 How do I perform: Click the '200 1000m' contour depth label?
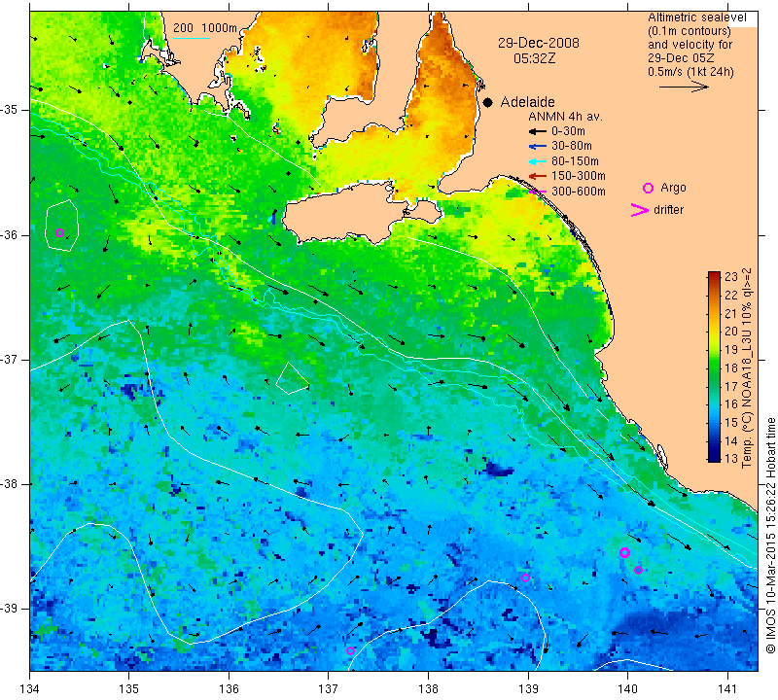coord(205,28)
